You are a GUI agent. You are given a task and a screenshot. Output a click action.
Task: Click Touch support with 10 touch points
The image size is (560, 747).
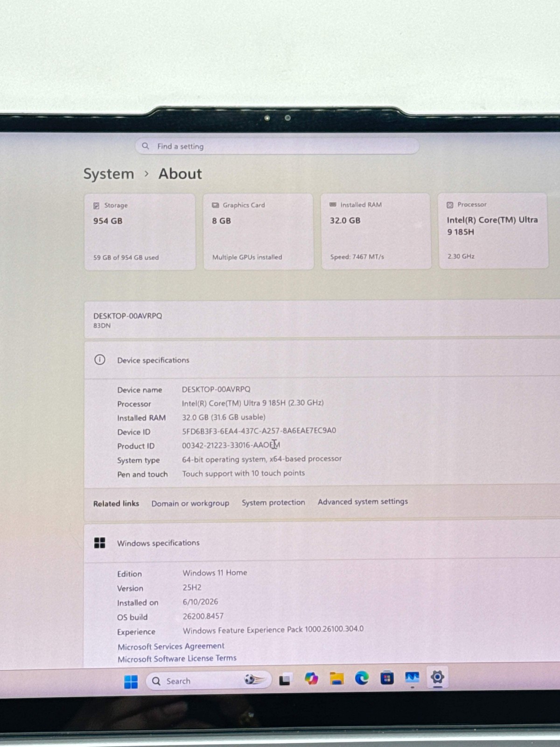click(x=243, y=473)
